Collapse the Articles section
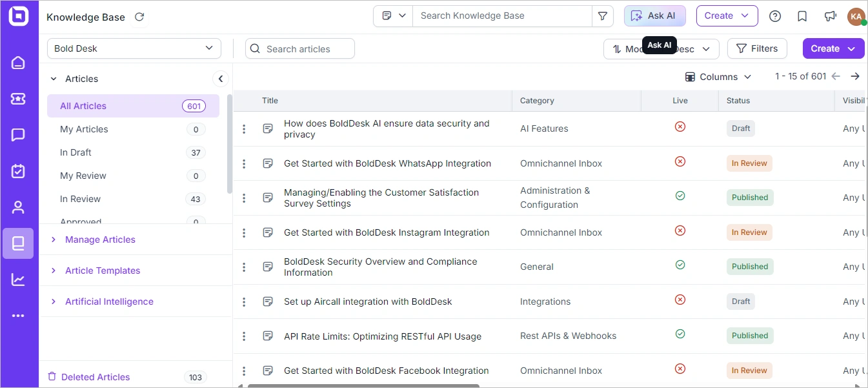 click(54, 79)
